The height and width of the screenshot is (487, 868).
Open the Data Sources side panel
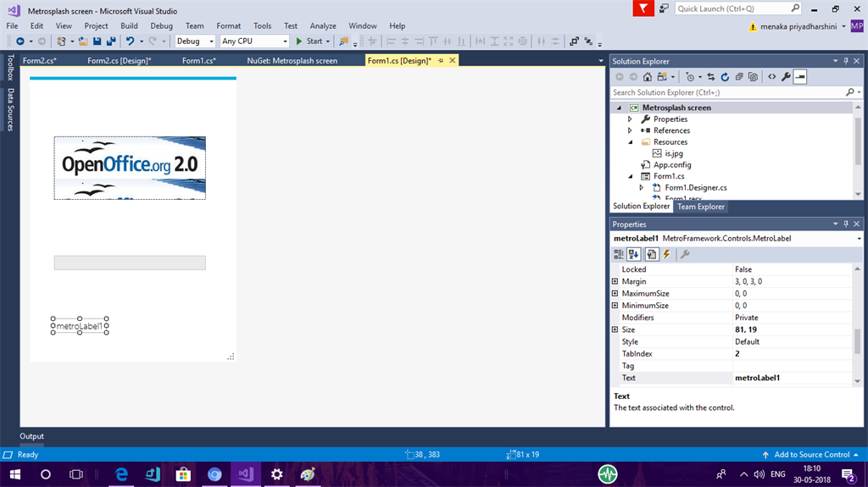click(10, 109)
